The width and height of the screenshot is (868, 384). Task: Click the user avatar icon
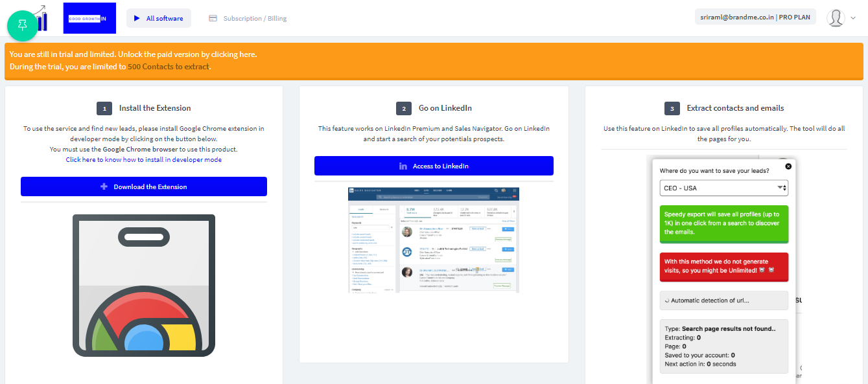coord(836,18)
